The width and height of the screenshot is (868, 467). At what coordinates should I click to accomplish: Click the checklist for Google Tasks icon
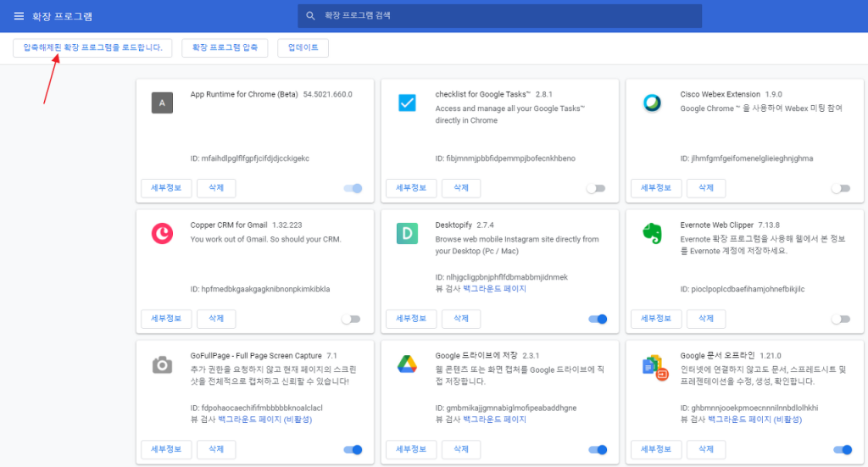(407, 103)
